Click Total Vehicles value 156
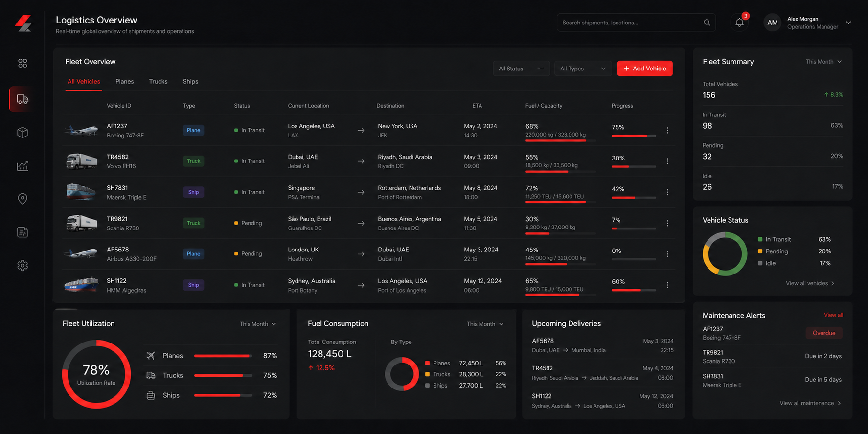The height and width of the screenshot is (434, 868). point(709,95)
